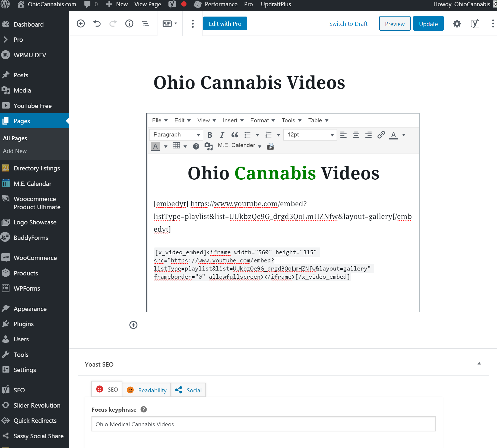Image resolution: width=497 pixels, height=448 pixels.
Task: Apply Blockquote formatting
Action: [235, 135]
